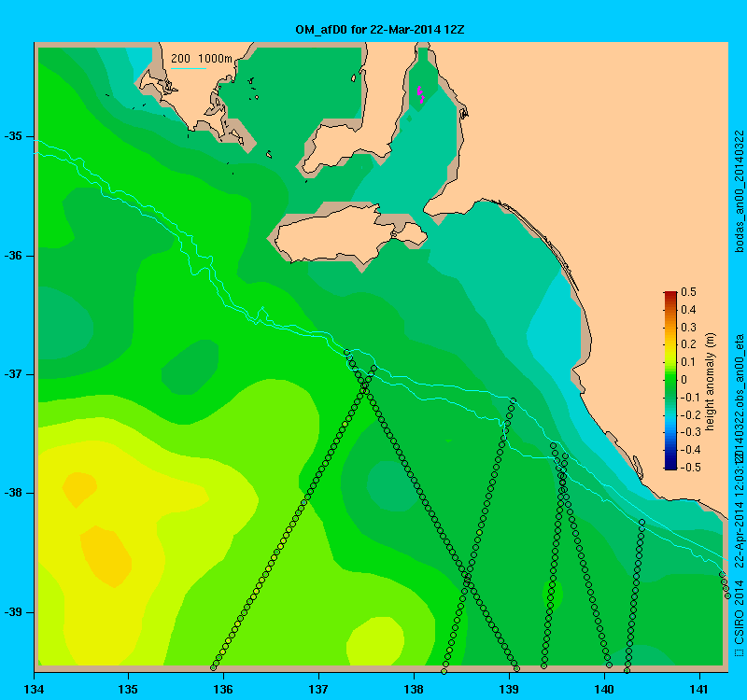The width and height of the screenshot is (747, 700).
Task: Click the colorbar at the green 0 level
Action: click(x=670, y=380)
